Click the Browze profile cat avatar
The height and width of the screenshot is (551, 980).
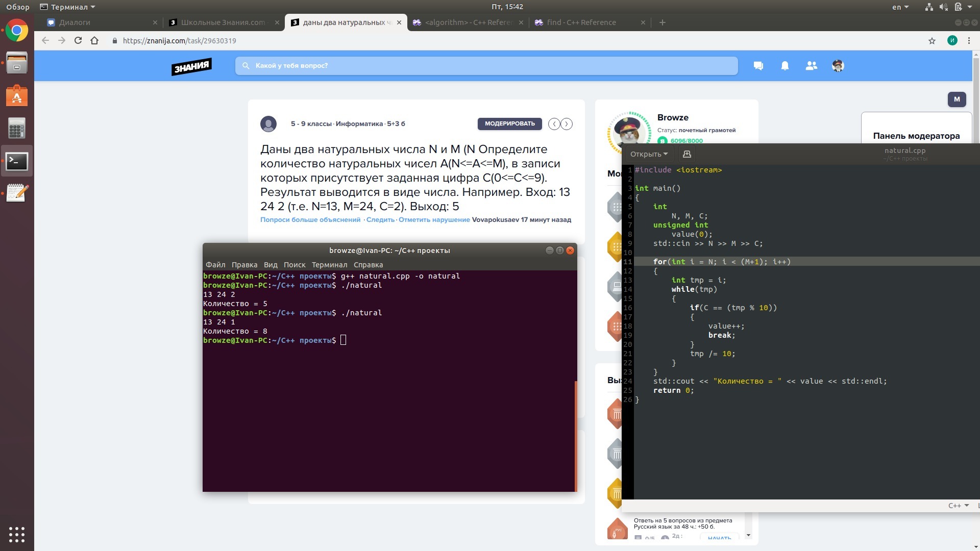(x=630, y=133)
